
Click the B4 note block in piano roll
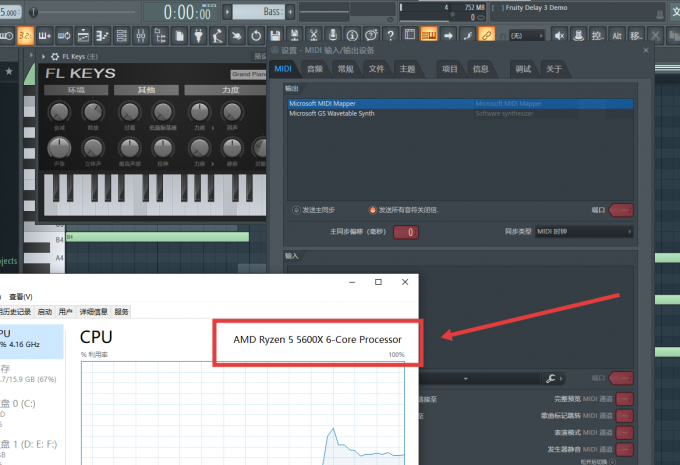157,236
